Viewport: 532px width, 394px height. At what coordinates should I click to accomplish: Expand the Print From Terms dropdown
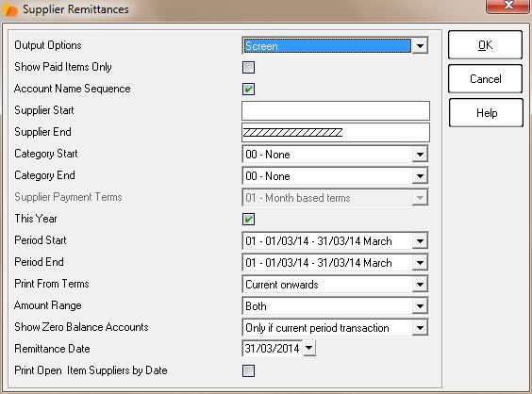(x=420, y=285)
